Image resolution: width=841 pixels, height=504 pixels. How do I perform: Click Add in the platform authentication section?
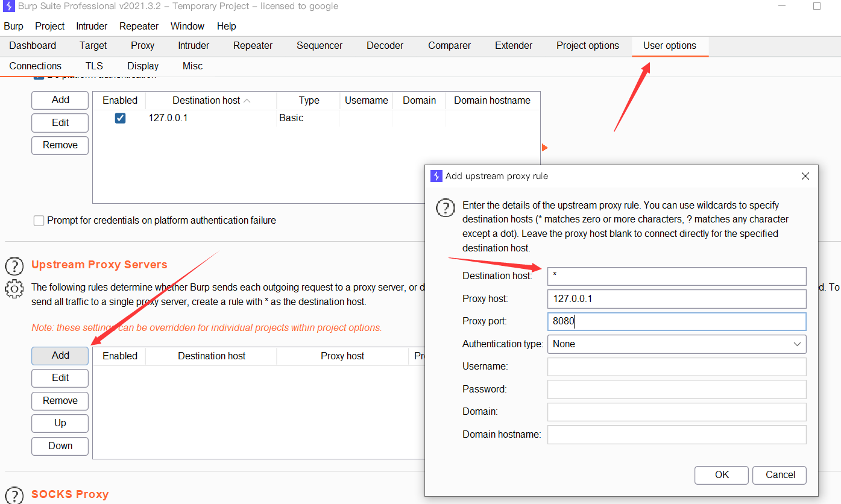(x=60, y=100)
